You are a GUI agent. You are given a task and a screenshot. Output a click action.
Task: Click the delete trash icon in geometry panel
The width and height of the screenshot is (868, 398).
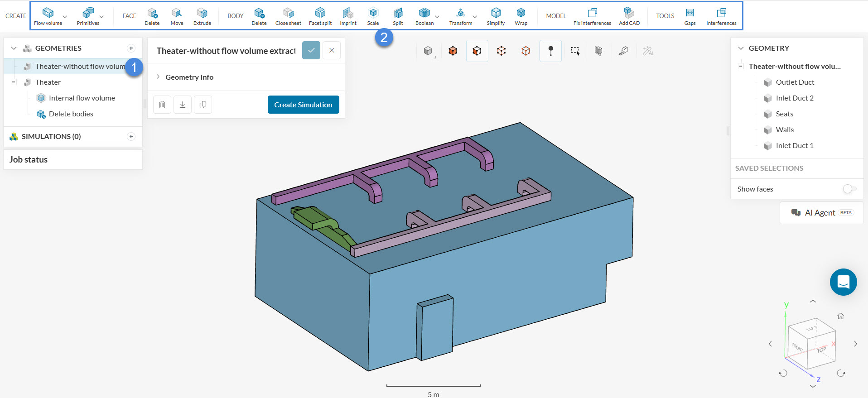click(162, 105)
